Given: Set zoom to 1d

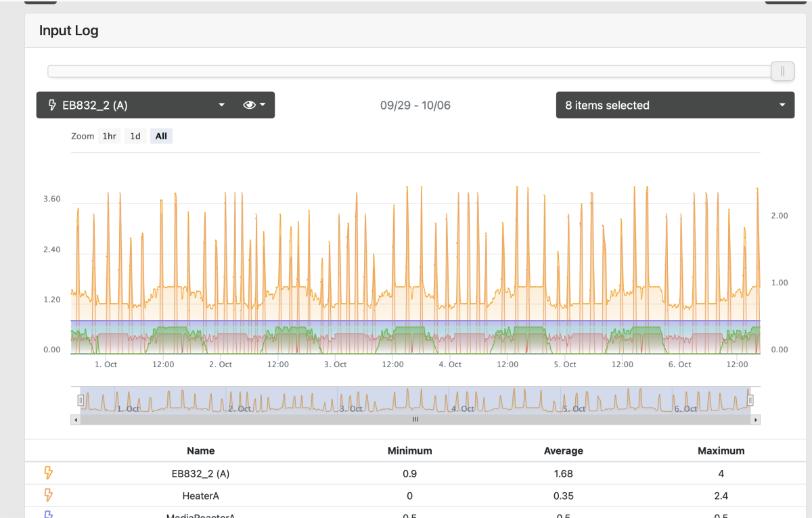Looking at the screenshot, I should [x=135, y=137].
